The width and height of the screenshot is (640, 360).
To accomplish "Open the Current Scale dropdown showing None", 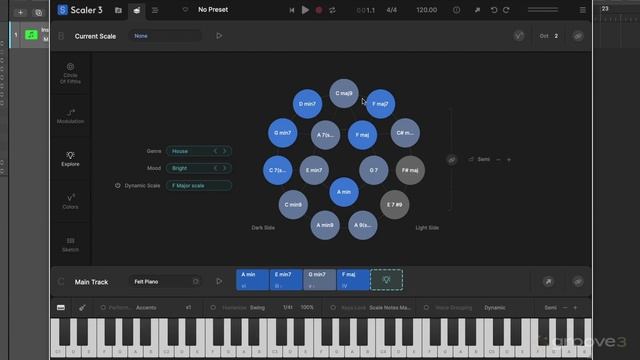I will [x=165, y=36].
